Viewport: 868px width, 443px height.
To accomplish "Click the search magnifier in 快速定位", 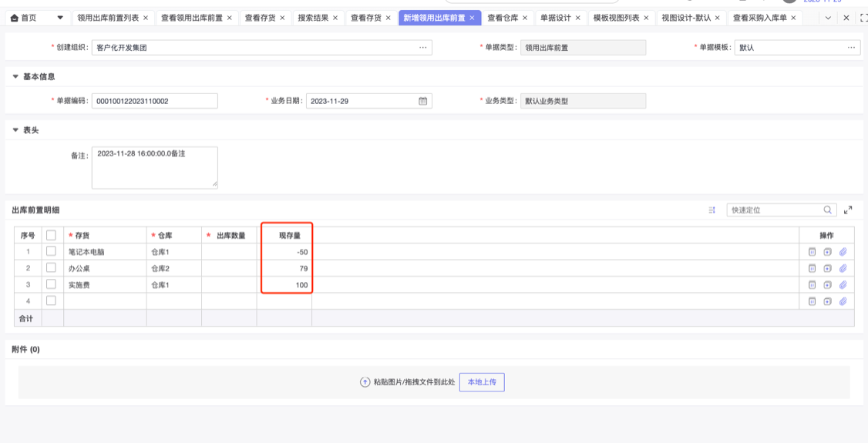I will (828, 210).
